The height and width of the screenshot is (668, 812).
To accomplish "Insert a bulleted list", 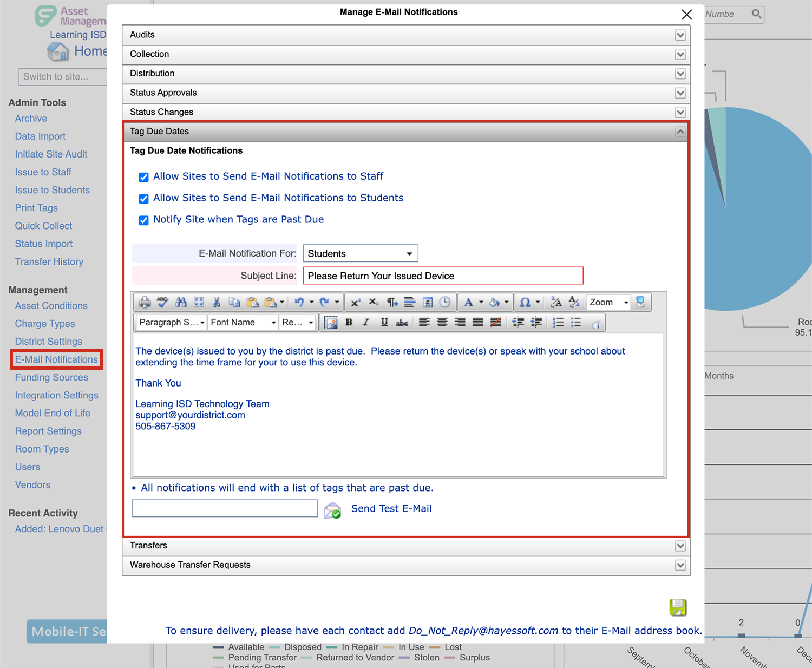I will click(x=576, y=323).
